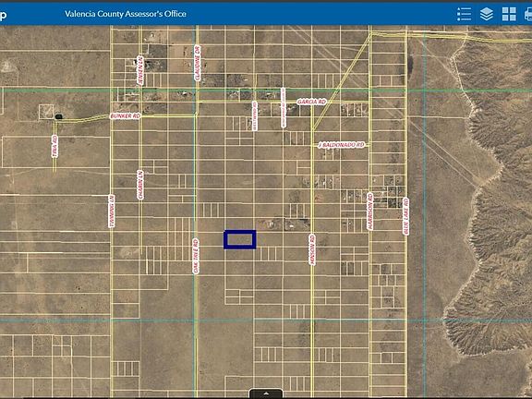Click the CHAMIN LN road label
Viewport: 532px width, 399px height.
coord(140,185)
